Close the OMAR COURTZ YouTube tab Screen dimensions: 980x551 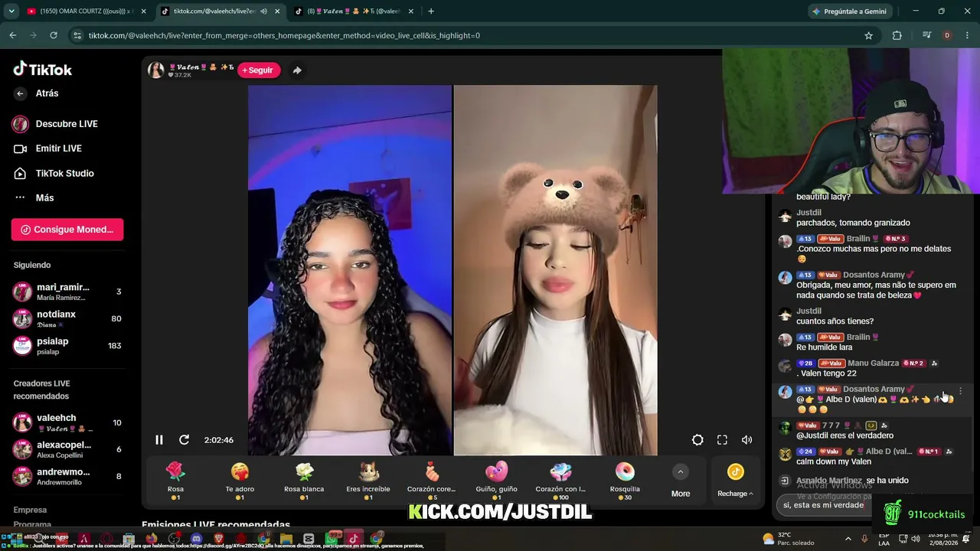[x=143, y=11]
